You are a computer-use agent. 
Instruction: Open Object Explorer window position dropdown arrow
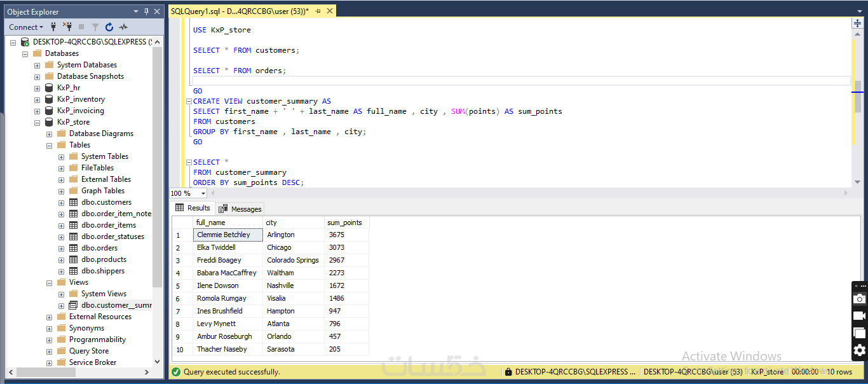pos(136,11)
